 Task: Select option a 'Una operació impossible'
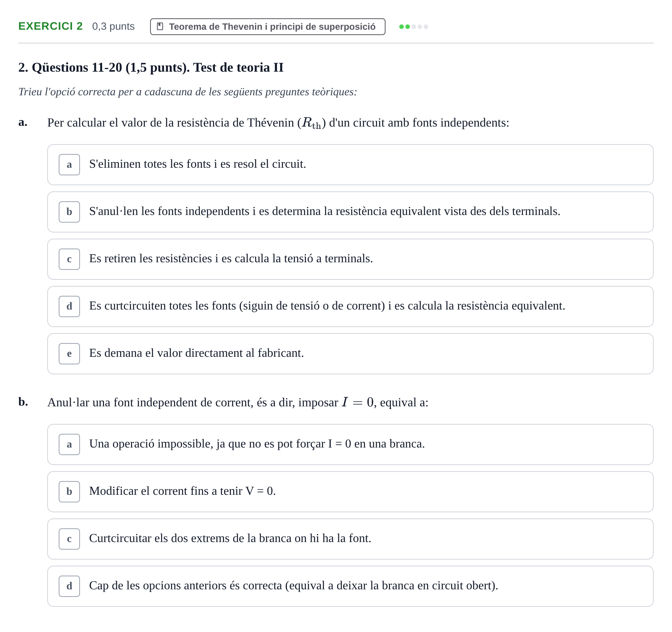350,444
